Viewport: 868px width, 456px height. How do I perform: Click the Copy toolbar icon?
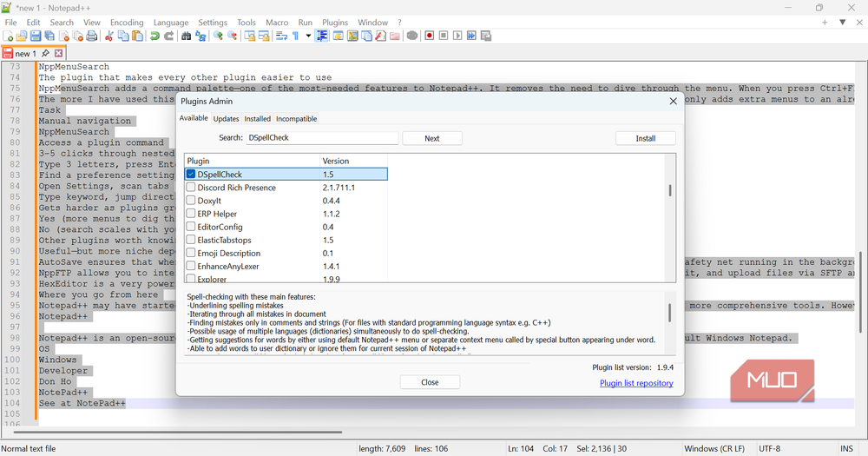click(123, 36)
